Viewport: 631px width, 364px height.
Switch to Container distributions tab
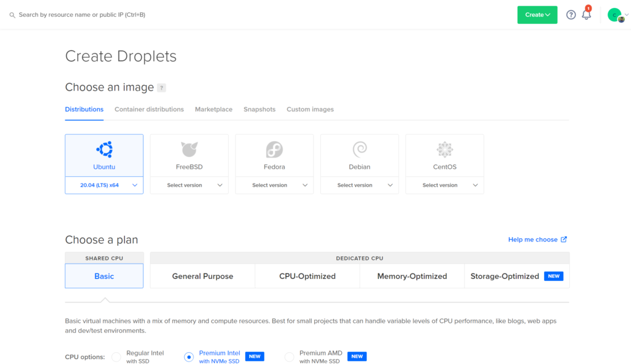point(149,110)
